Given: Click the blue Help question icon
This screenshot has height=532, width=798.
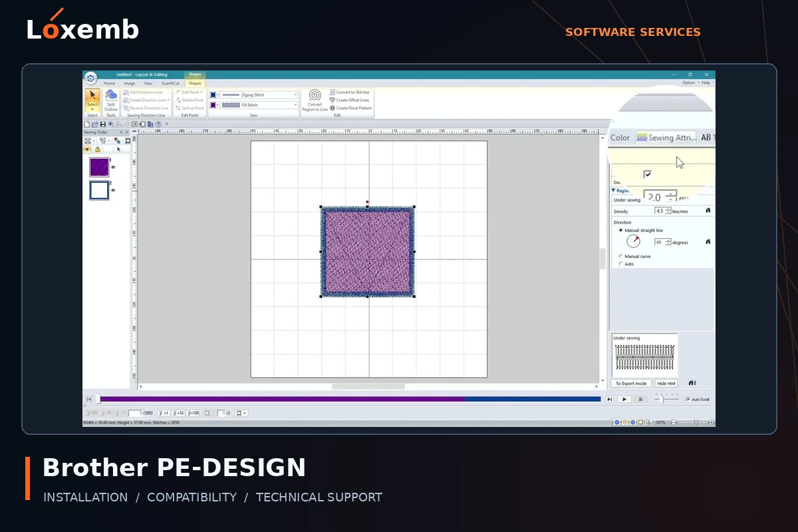Looking at the screenshot, I should click(158, 124).
